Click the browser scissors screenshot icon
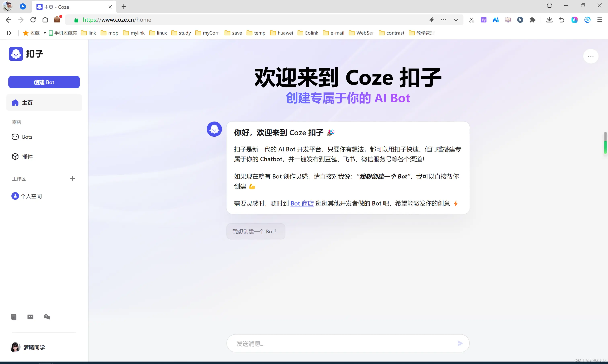 (471, 20)
